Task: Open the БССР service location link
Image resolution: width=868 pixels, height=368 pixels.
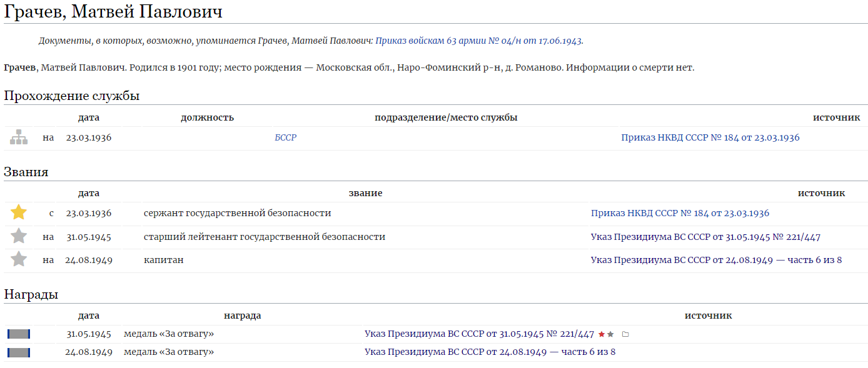Action: pos(285,137)
